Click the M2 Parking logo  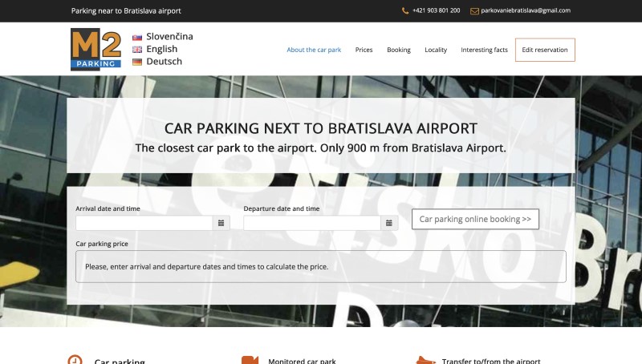coord(95,50)
